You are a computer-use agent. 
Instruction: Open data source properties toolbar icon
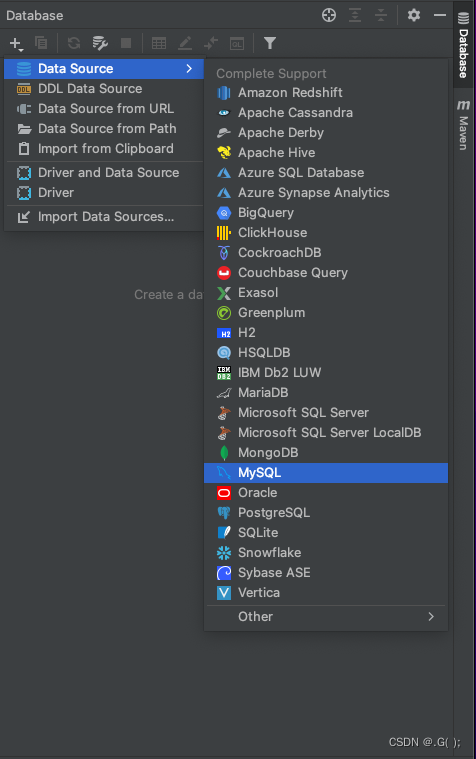tap(100, 43)
